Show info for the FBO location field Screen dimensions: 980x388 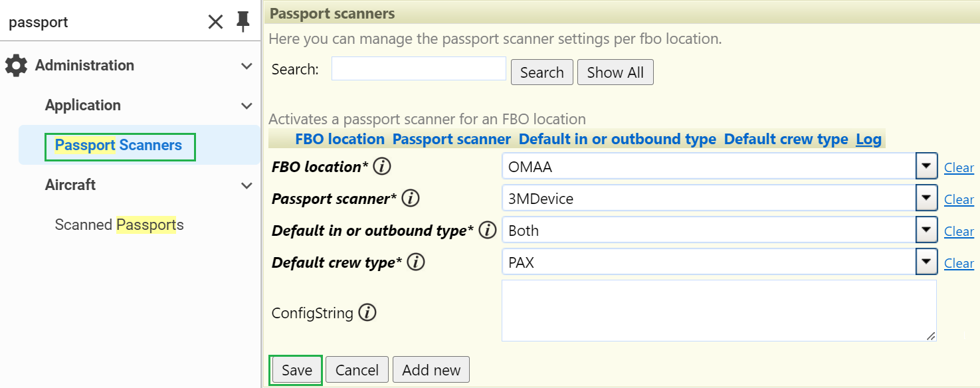pyautogui.click(x=381, y=167)
